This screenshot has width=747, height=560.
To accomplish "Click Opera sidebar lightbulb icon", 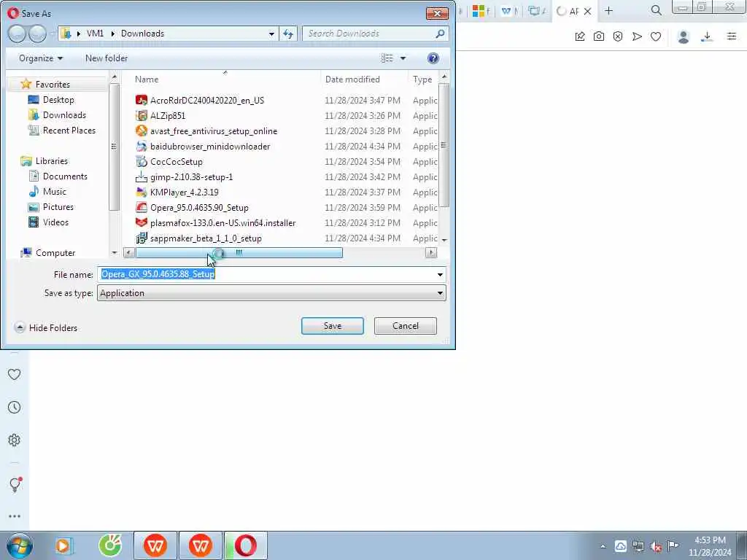I will tap(15, 484).
